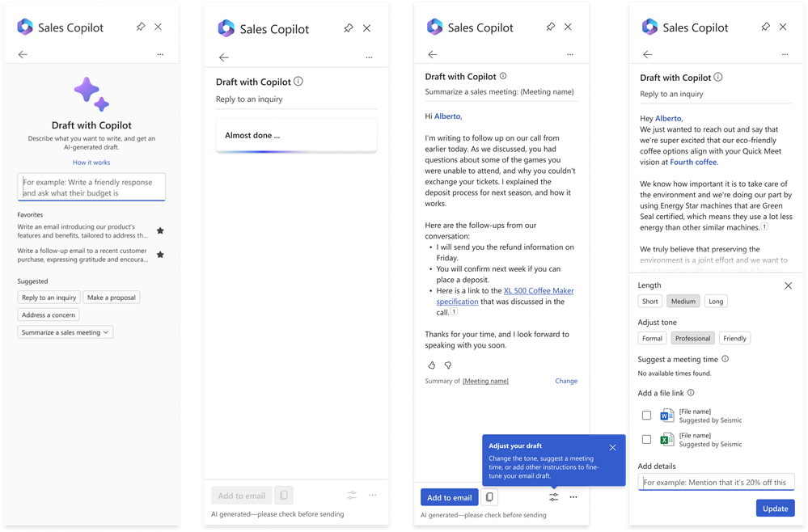Click the Add to email button in meeting summary panel
This screenshot has height=532, width=808.
(450, 497)
